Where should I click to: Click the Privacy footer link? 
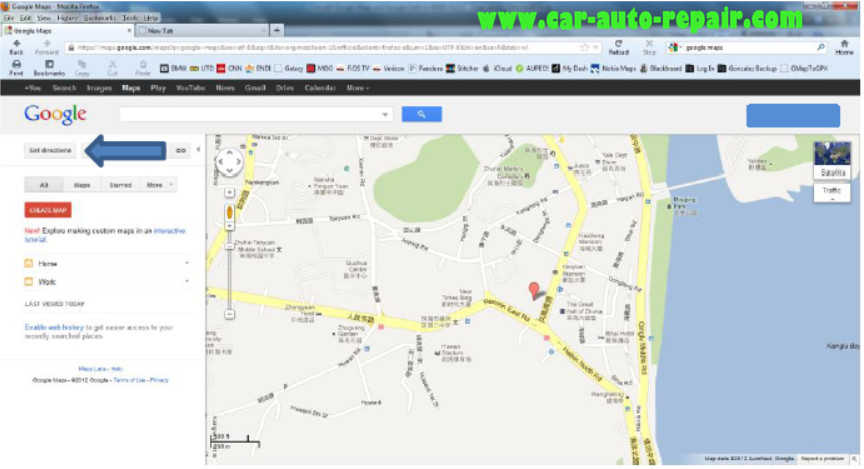pos(159,380)
